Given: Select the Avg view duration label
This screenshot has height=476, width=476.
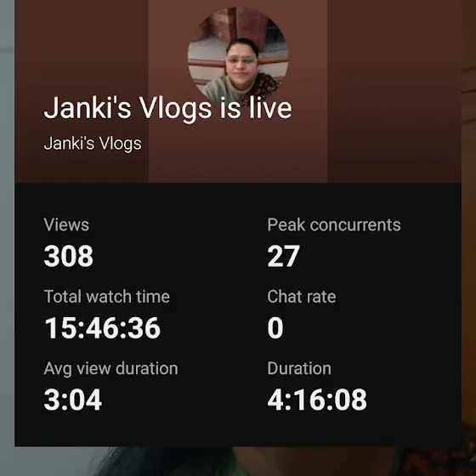Looking at the screenshot, I should pos(110,369).
